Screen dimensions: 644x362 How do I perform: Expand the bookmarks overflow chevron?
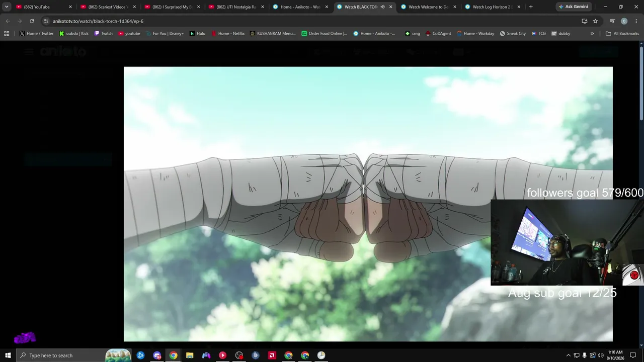pos(592,34)
